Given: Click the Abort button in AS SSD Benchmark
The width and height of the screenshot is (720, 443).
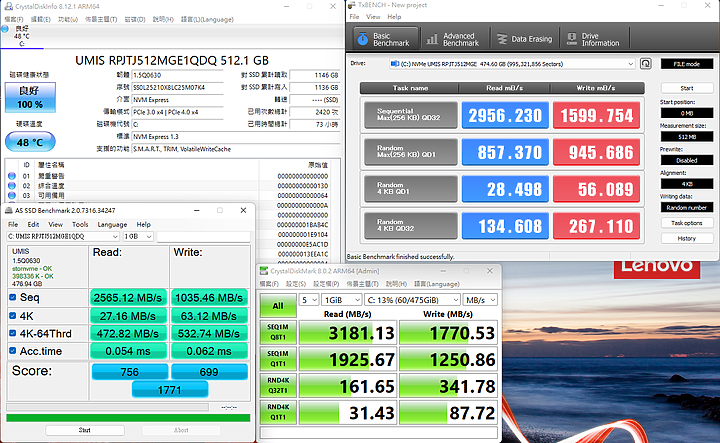Looking at the screenshot, I should pyautogui.click(x=181, y=430).
